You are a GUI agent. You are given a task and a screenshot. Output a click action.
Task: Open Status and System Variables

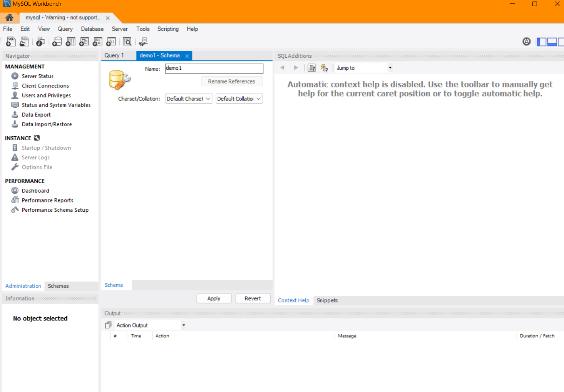click(56, 105)
